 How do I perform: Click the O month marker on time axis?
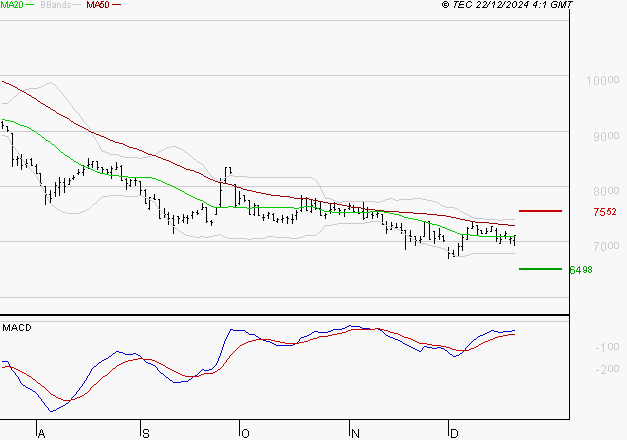click(x=246, y=434)
